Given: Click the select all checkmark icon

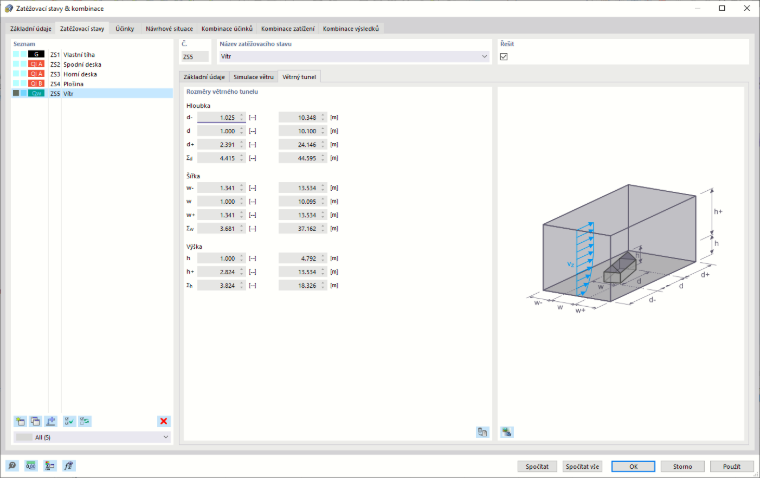Looking at the screenshot, I should click(69, 421).
